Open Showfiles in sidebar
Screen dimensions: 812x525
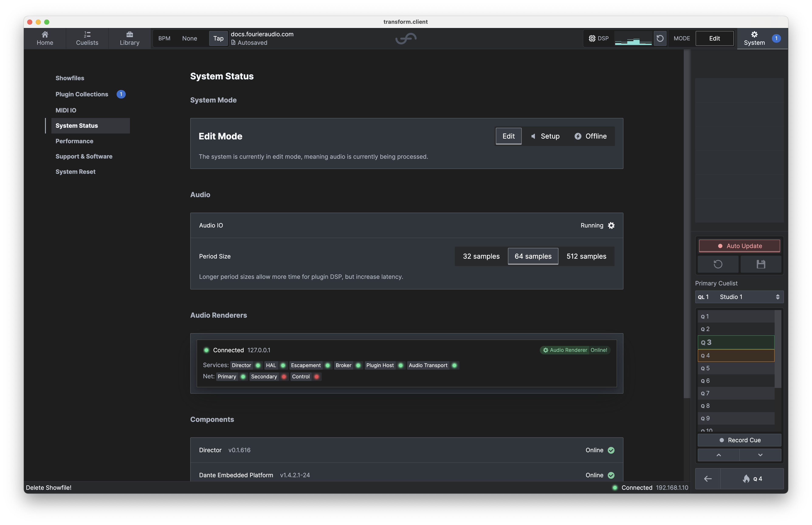click(70, 78)
